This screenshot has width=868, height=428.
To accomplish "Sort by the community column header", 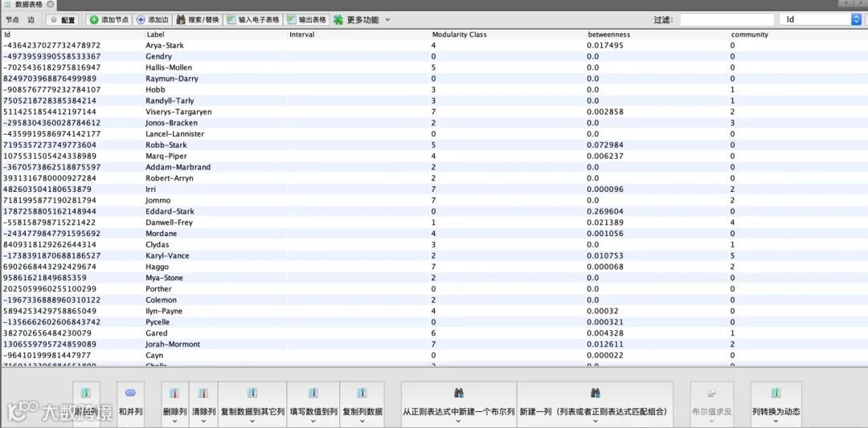I will point(798,35).
